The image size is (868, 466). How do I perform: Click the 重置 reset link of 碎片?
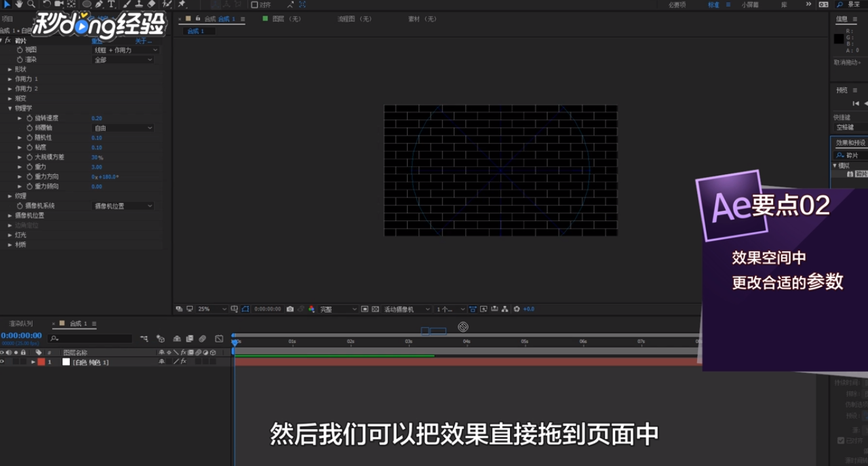point(97,41)
